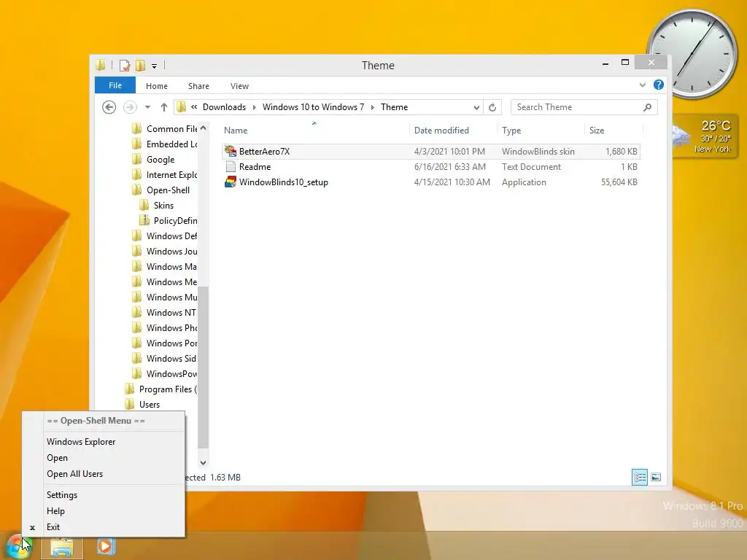The height and width of the screenshot is (560, 747).
Task: Select the PolicyDefinitions folder in tree
Action: click(169, 220)
